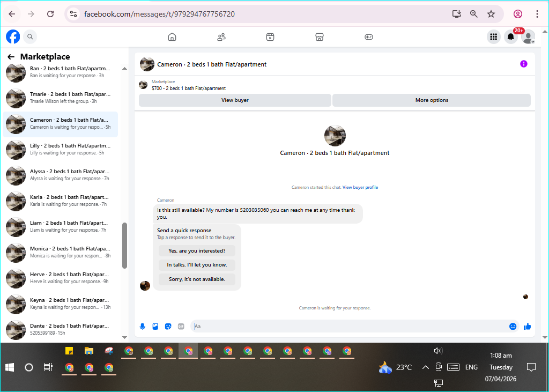Click the ENG language indicator

471,367
